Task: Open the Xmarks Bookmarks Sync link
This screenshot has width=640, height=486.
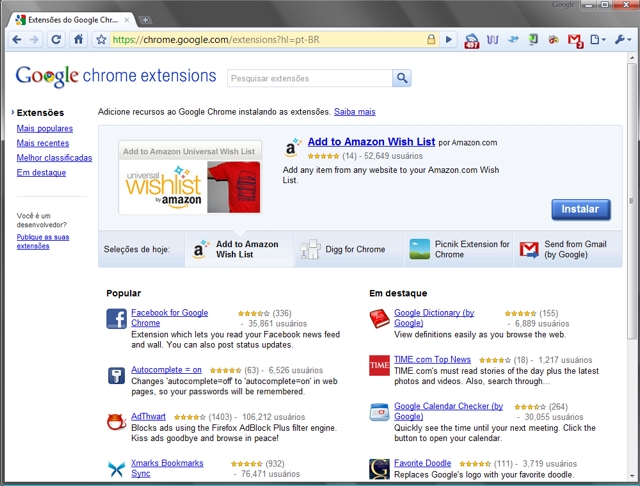Action: coord(167,468)
